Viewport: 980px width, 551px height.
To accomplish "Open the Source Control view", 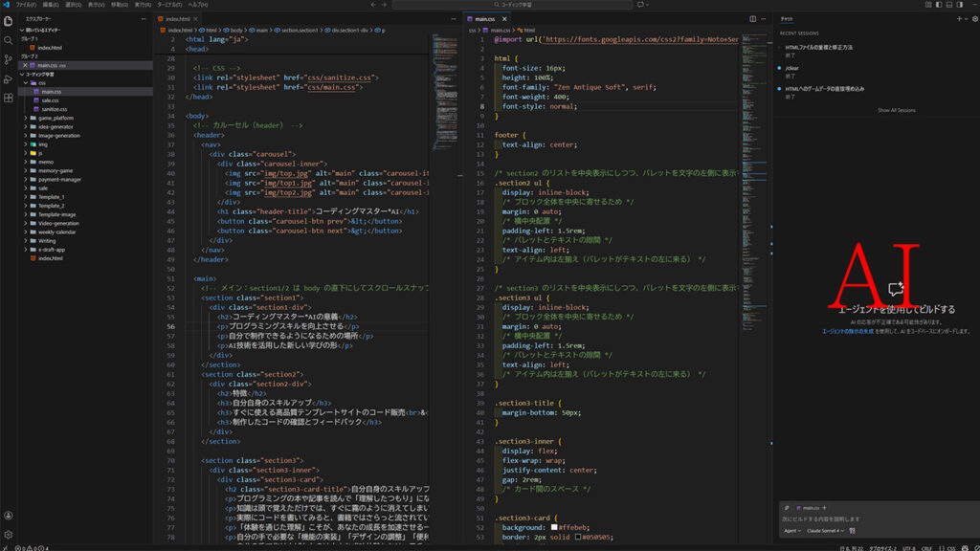I will click(x=8, y=59).
